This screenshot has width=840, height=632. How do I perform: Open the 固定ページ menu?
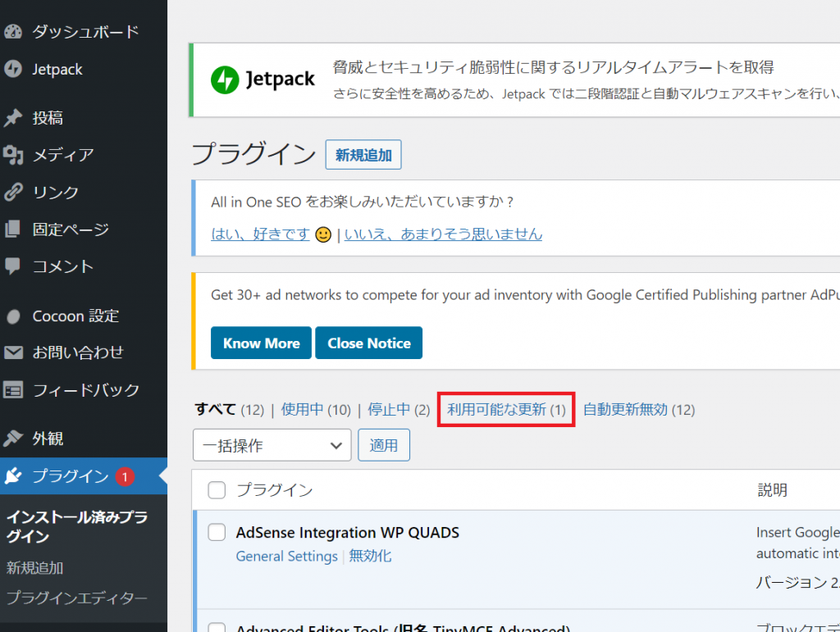[71, 229]
